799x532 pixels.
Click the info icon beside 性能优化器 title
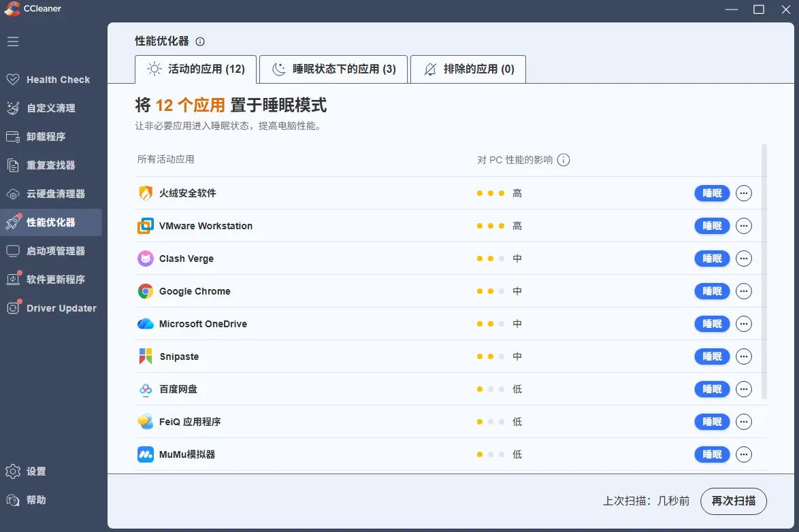(x=200, y=41)
